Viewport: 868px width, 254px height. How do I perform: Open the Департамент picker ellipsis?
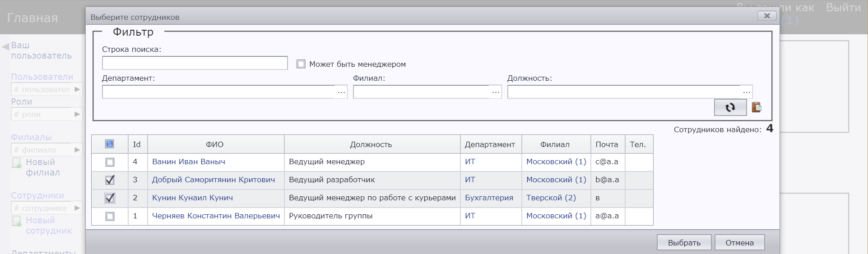click(x=341, y=92)
